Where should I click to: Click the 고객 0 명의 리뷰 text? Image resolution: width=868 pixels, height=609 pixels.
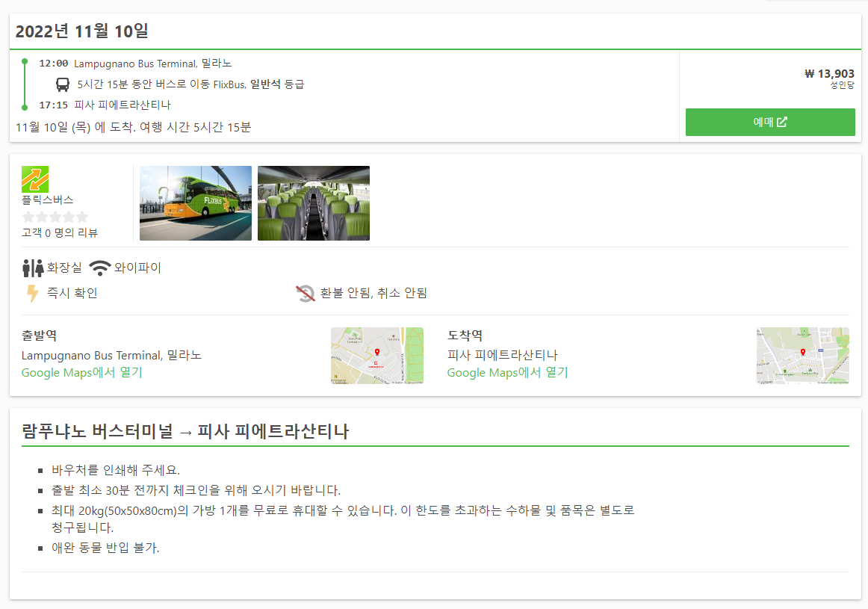pyautogui.click(x=60, y=233)
